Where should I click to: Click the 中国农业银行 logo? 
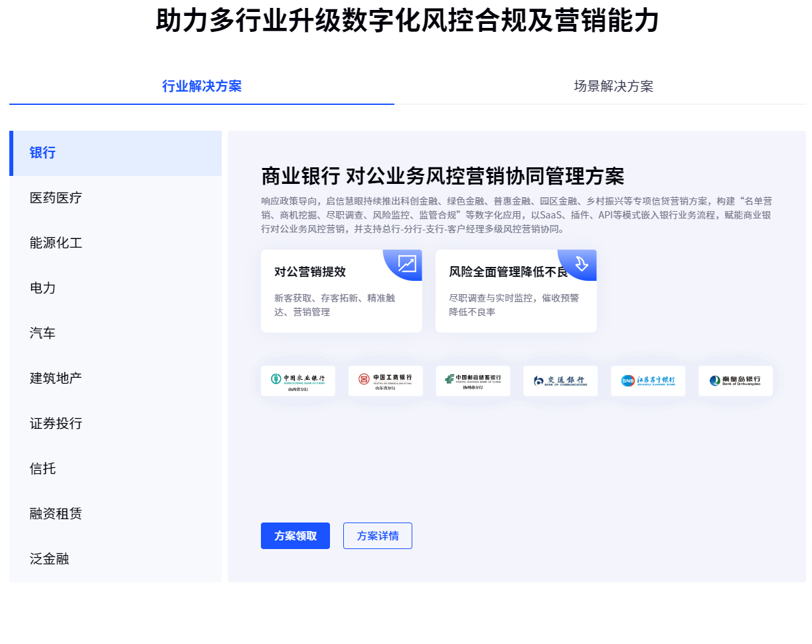pos(298,381)
